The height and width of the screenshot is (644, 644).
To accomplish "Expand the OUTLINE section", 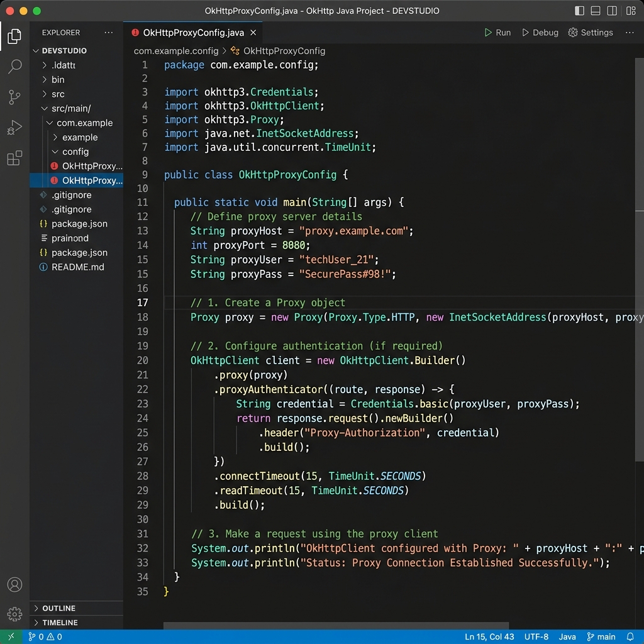I will pyautogui.click(x=76, y=608).
